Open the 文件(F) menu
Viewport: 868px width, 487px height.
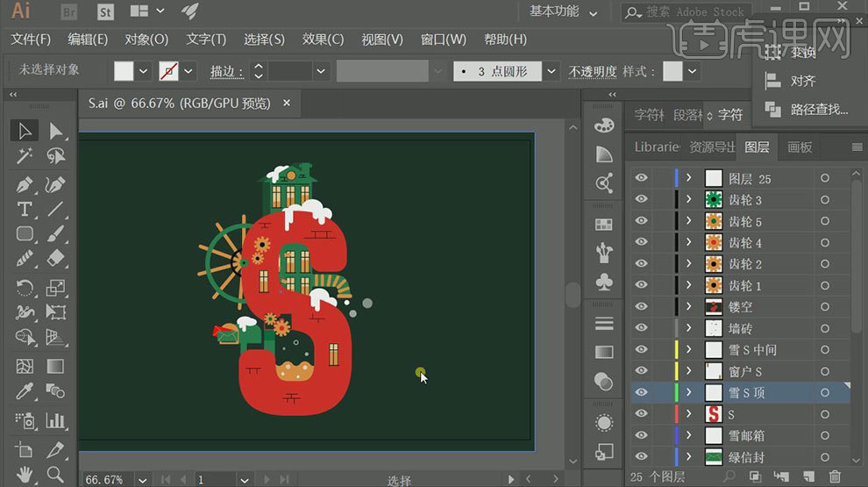coord(31,39)
